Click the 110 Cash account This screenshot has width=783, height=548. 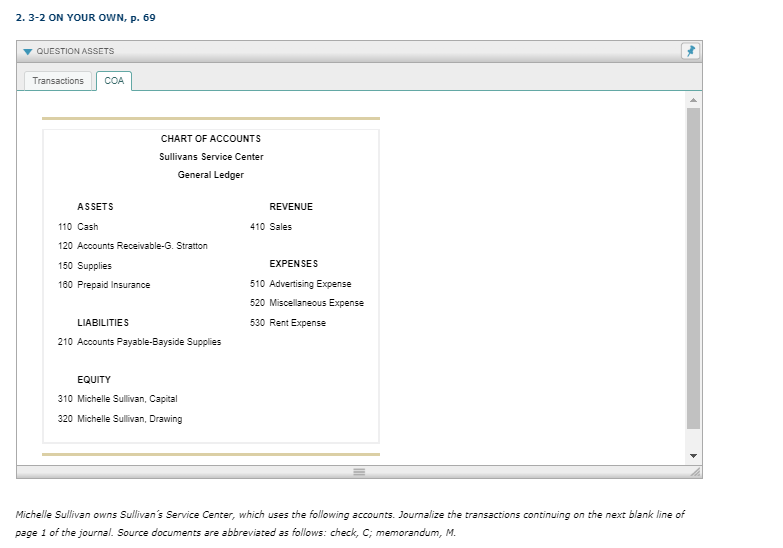78,227
